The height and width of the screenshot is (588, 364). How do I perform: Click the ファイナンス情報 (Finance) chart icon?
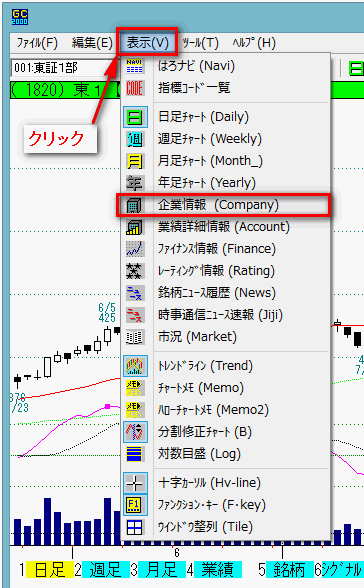click(135, 249)
